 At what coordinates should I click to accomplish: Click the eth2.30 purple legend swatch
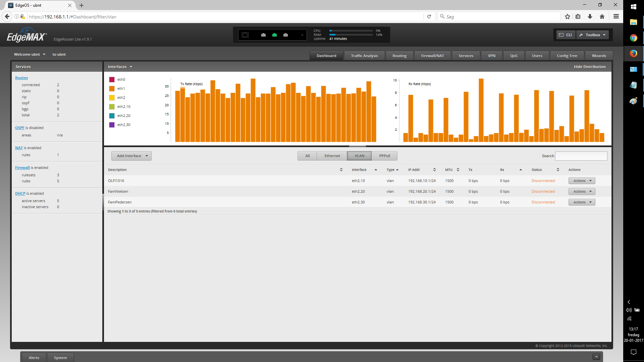click(112, 125)
